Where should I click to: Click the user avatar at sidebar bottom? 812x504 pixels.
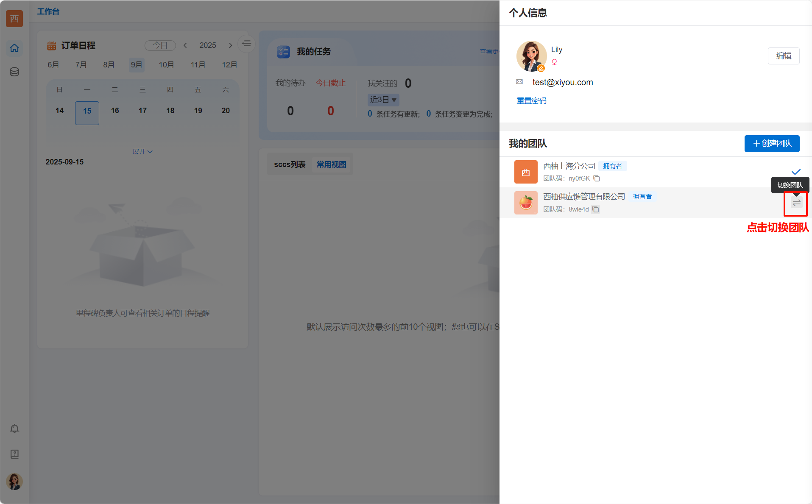[x=14, y=482]
